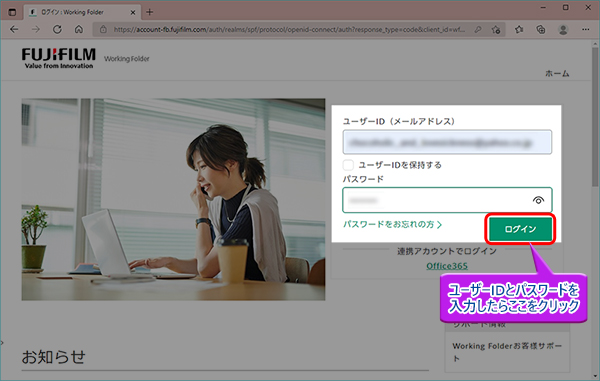Screen dimensions: 600x381
Task: Click the Working Folder header text
Action: coord(127,59)
